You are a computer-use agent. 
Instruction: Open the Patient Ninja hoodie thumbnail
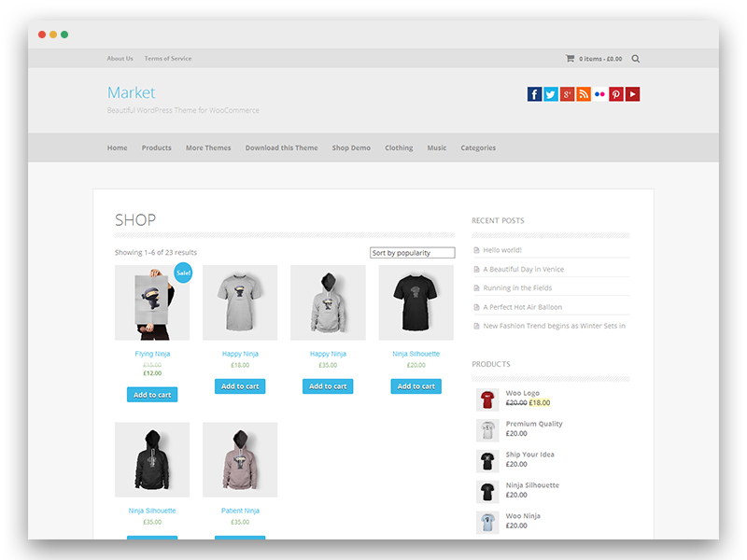click(x=240, y=459)
